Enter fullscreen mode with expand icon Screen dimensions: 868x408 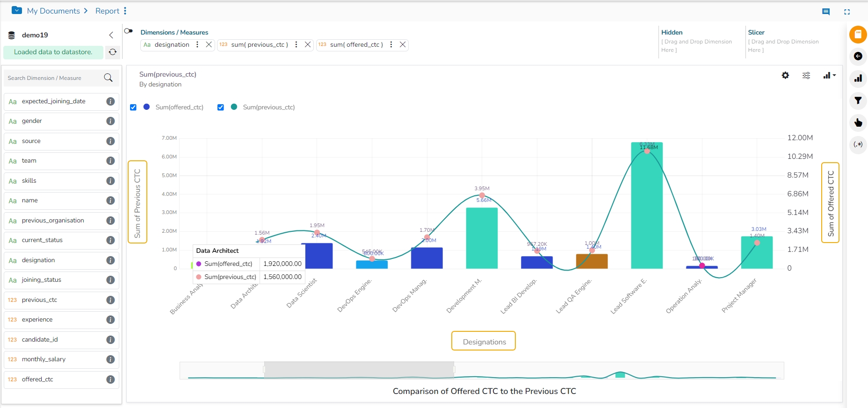tap(847, 12)
